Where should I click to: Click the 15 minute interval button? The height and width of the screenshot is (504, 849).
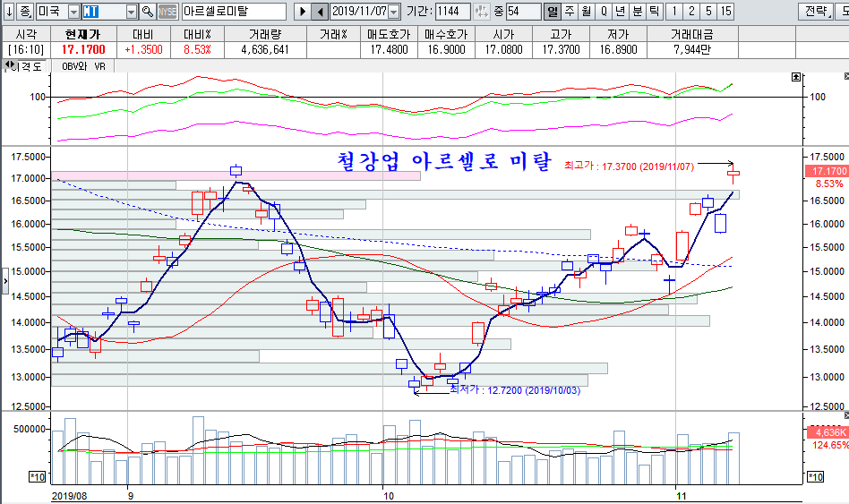coord(725,12)
